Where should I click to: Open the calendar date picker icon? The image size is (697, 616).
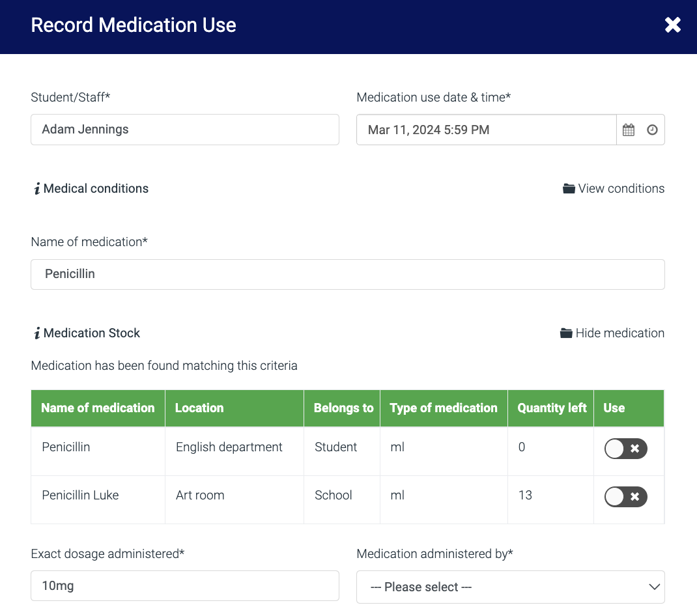point(628,130)
